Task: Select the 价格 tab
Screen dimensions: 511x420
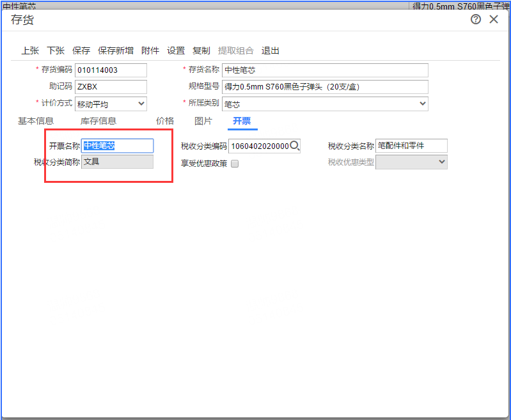Action: [165, 121]
